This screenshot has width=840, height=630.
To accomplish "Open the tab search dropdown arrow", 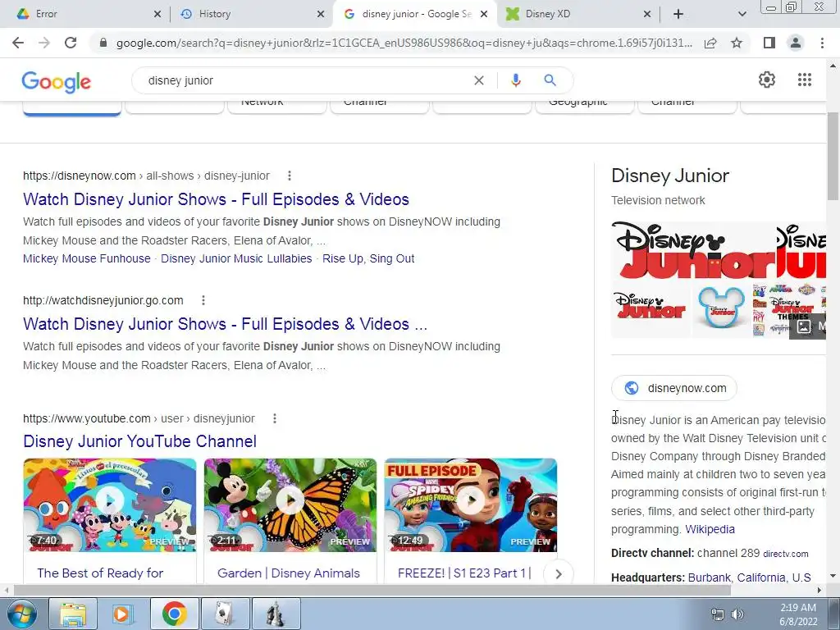I will 742,14.
